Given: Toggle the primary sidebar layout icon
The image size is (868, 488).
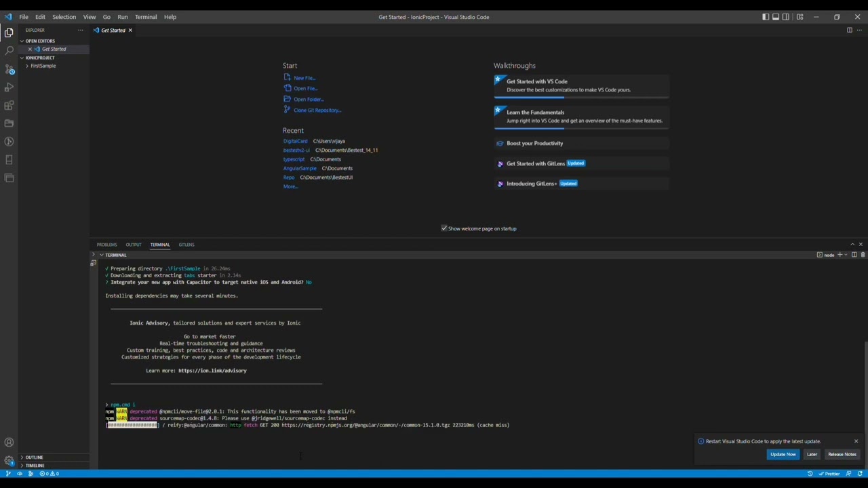Looking at the screenshot, I should (766, 17).
